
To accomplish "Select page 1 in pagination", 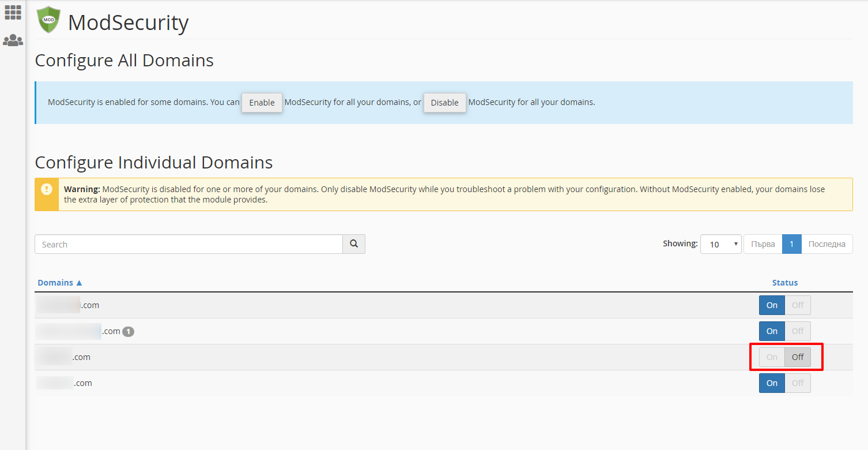I will coord(791,244).
